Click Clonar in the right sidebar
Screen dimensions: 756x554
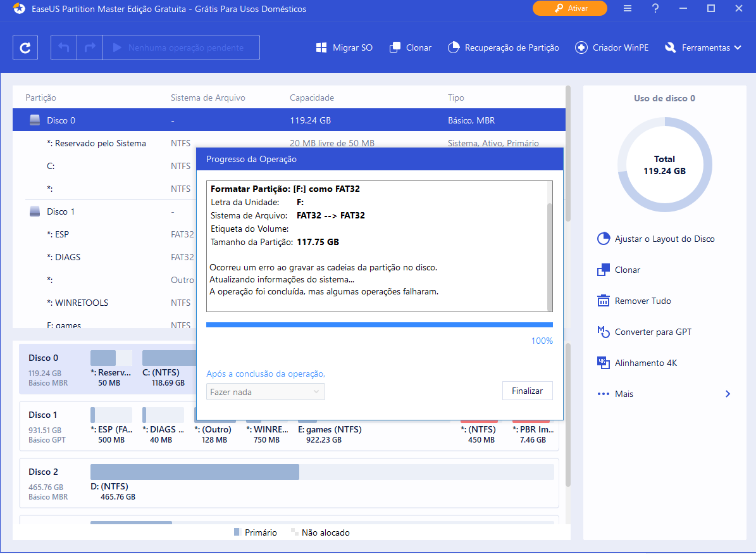tap(619, 270)
